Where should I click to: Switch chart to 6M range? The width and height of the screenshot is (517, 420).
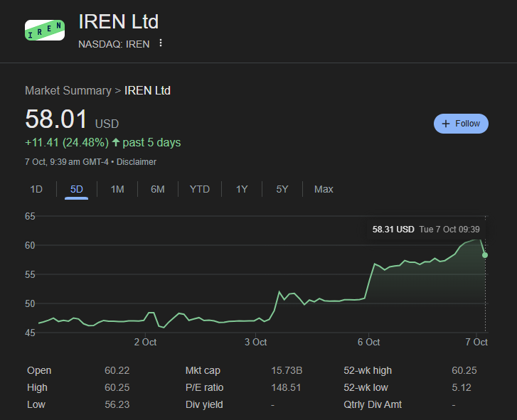coord(157,189)
